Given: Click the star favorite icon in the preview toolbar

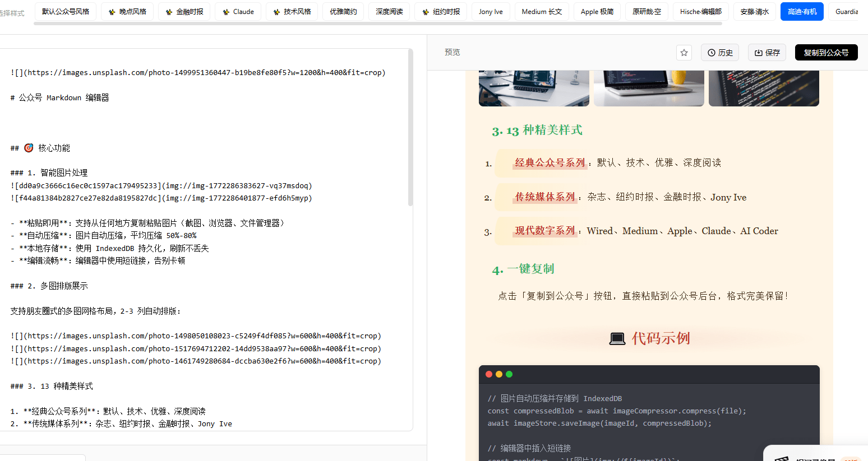Looking at the screenshot, I should coord(684,52).
